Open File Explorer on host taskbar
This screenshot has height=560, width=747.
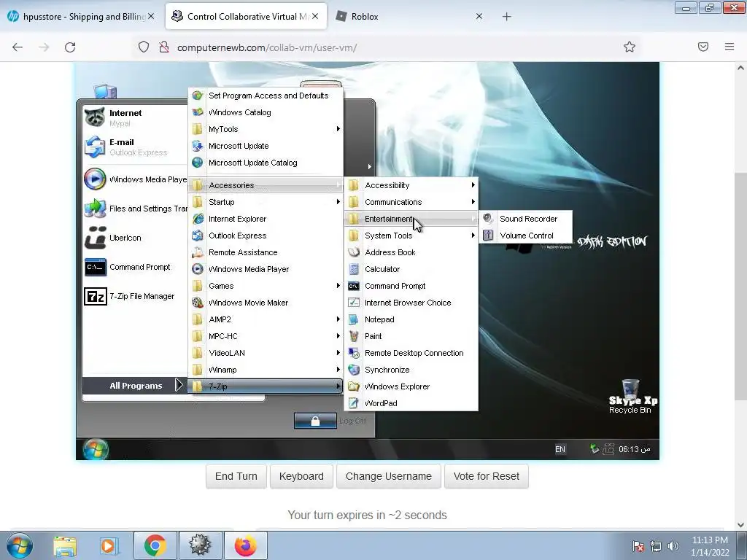[65, 545]
